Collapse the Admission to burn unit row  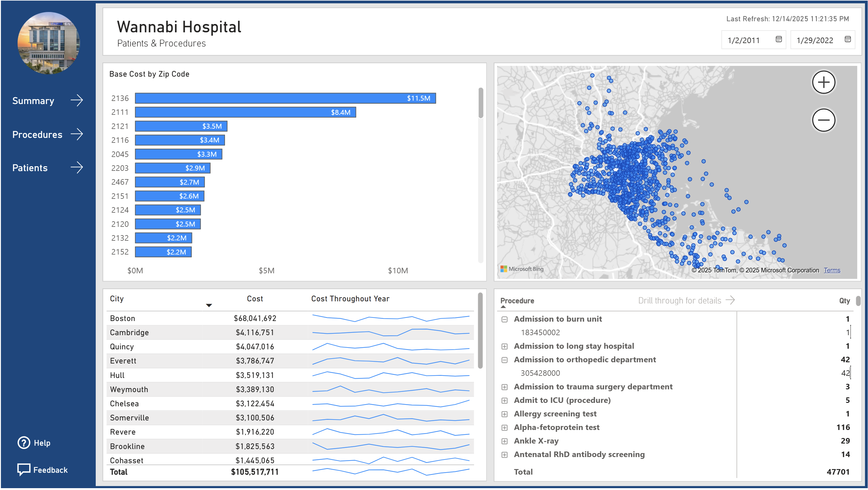click(x=504, y=319)
